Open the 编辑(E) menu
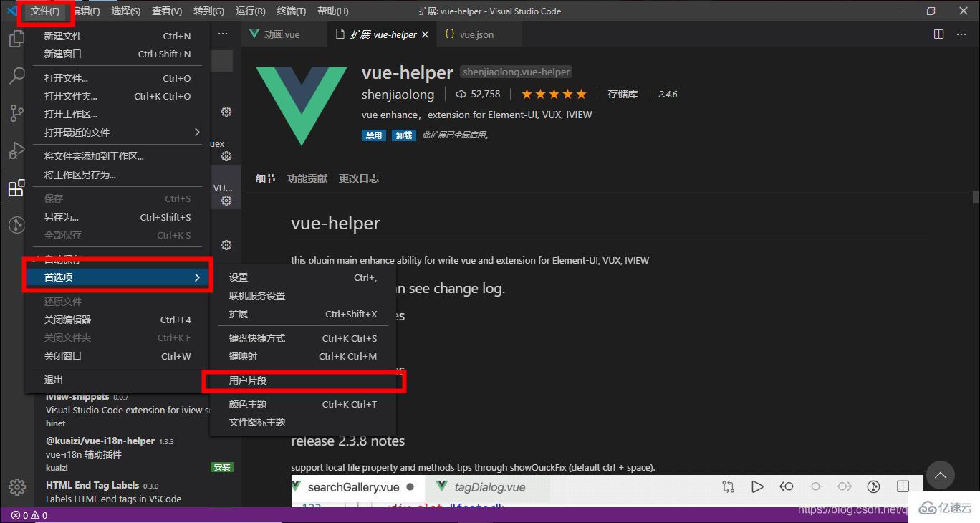 point(86,11)
